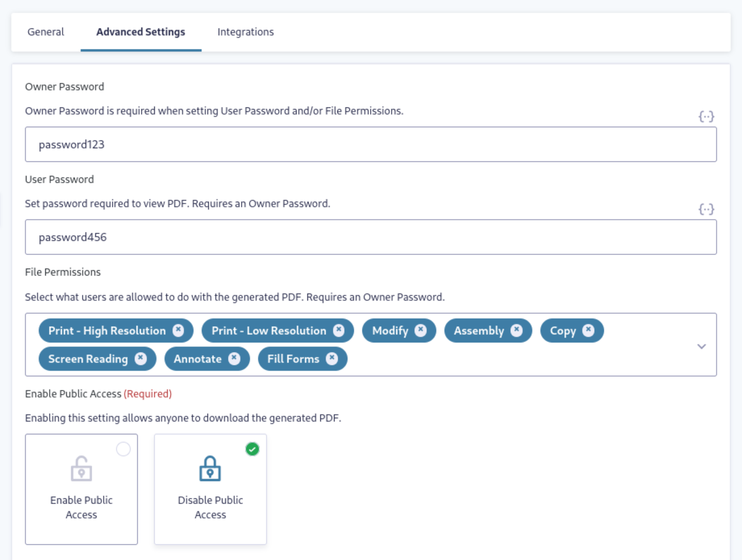Expand the File Permissions selection list
The width and height of the screenshot is (742, 560).
point(701,347)
